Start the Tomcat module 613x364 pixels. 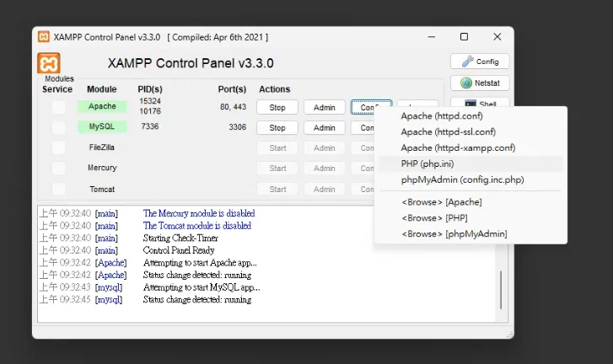(277, 189)
